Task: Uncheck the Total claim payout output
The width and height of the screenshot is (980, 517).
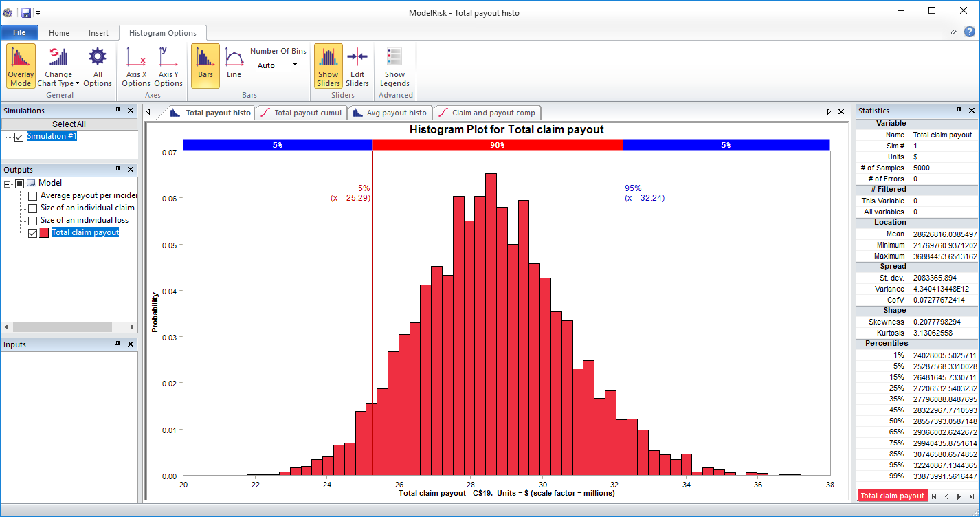Action: pos(32,232)
